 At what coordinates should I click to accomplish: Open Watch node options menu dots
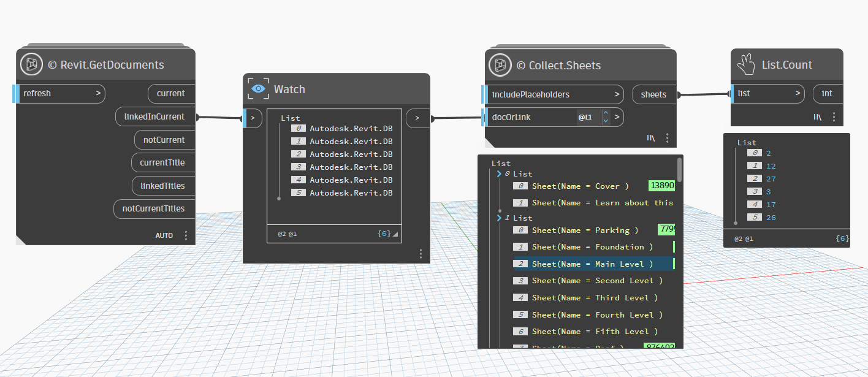click(421, 254)
